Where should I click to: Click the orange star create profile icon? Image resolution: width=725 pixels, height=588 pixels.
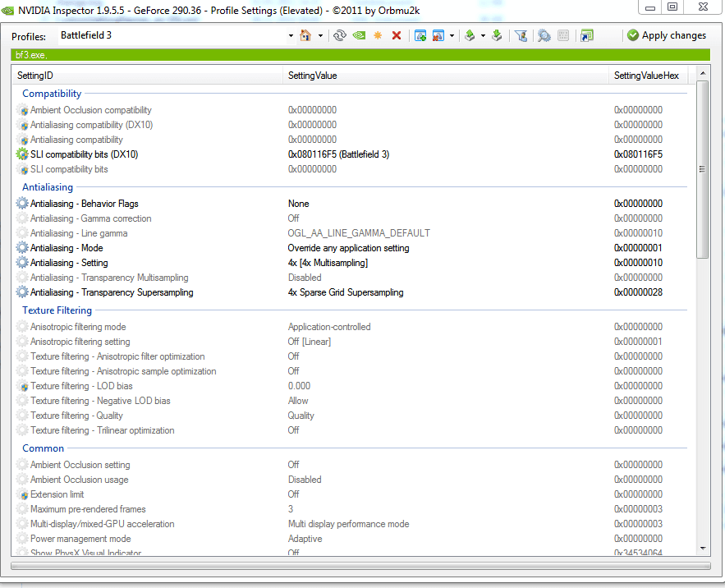(378, 35)
